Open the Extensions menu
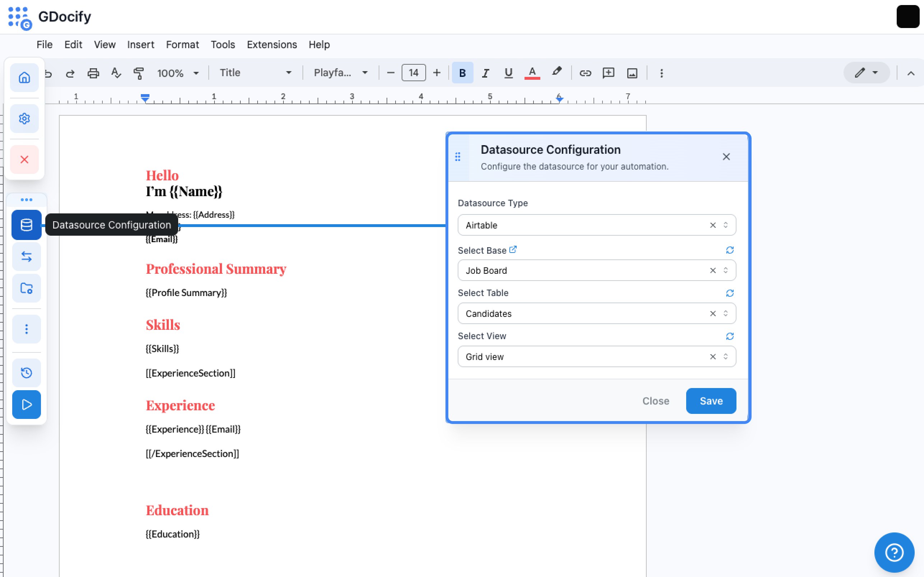 tap(272, 45)
